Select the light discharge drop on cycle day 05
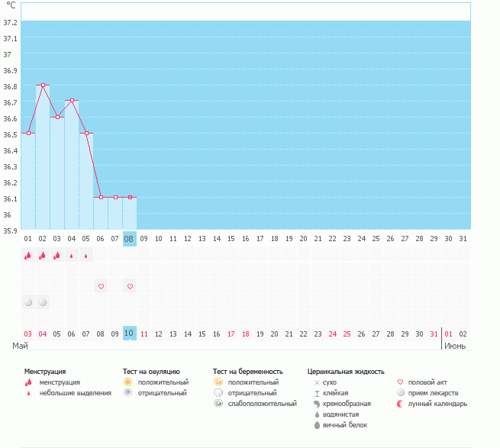 point(86,256)
